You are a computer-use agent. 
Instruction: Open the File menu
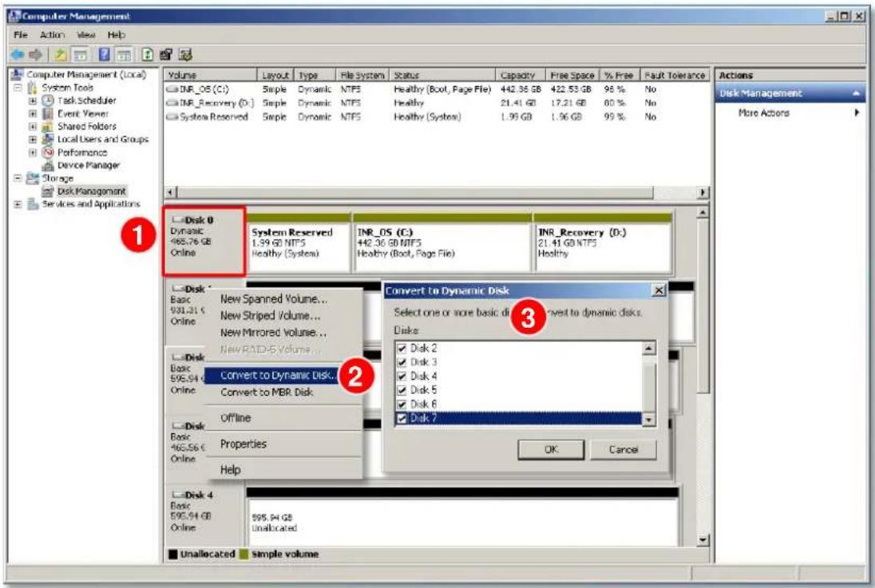coord(21,34)
